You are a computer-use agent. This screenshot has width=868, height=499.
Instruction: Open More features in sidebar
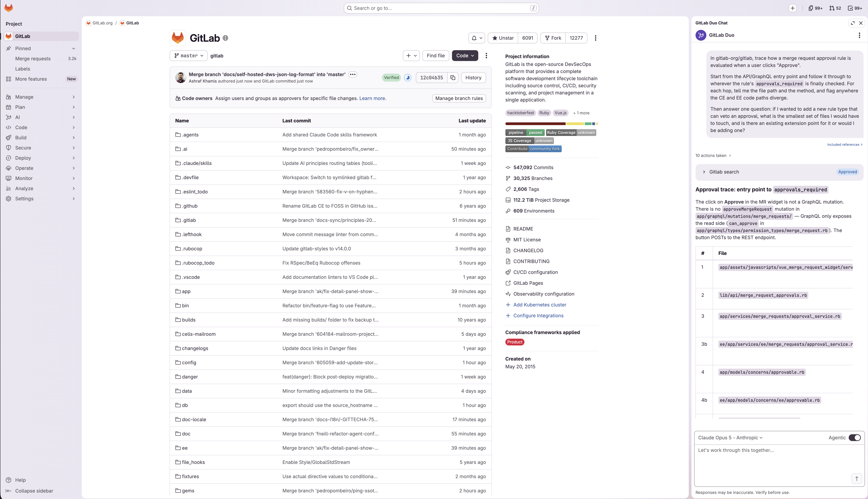(x=41, y=79)
